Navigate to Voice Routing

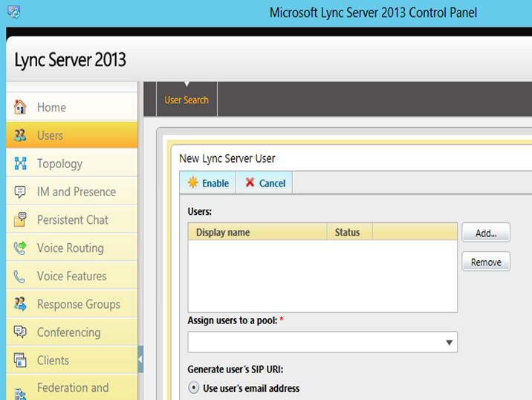[x=72, y=248]
